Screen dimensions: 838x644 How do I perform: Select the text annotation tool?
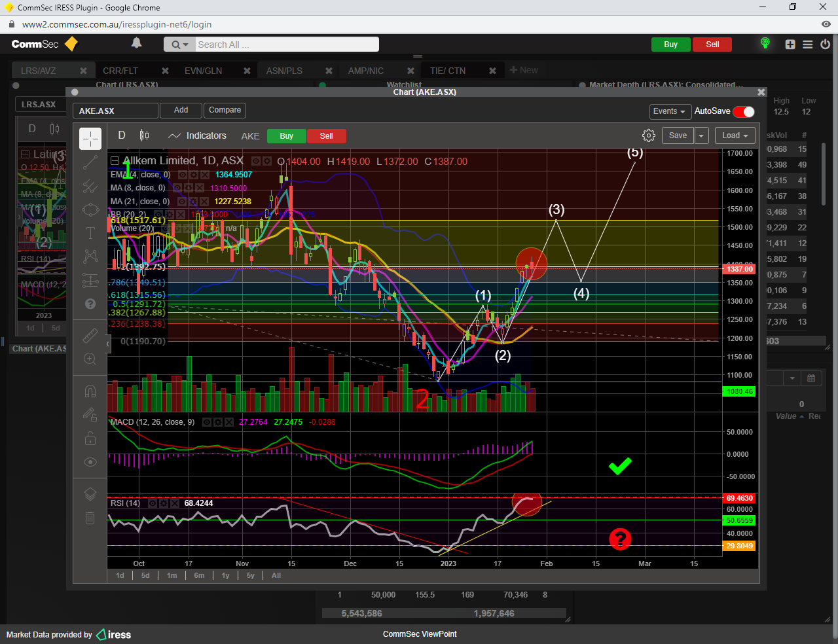click(x=90, y=234)
